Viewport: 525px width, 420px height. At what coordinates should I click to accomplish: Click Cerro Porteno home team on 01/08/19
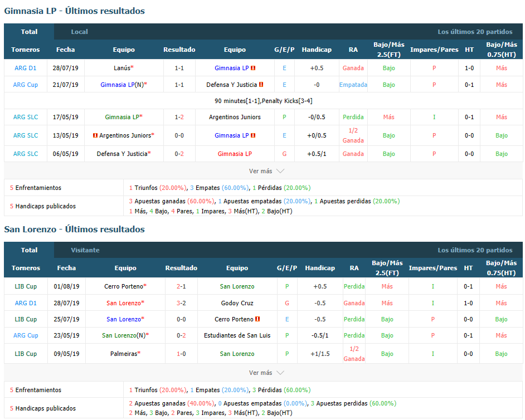tap(124, 286)
